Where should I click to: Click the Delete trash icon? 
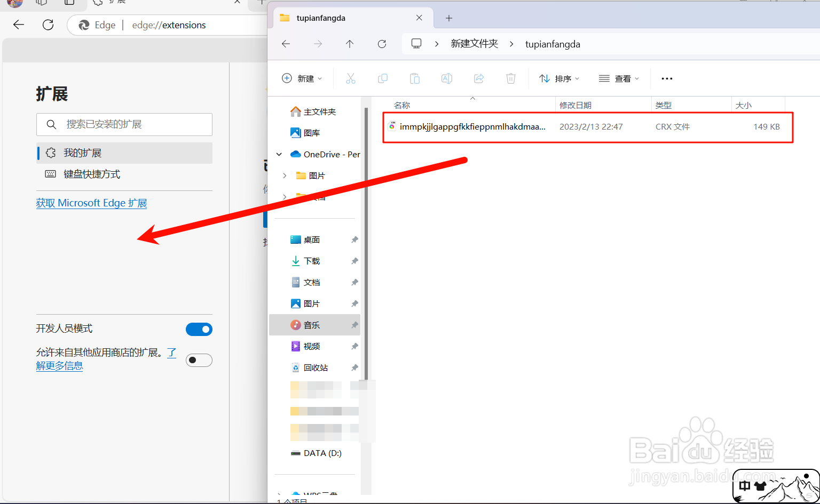point(510,78)
